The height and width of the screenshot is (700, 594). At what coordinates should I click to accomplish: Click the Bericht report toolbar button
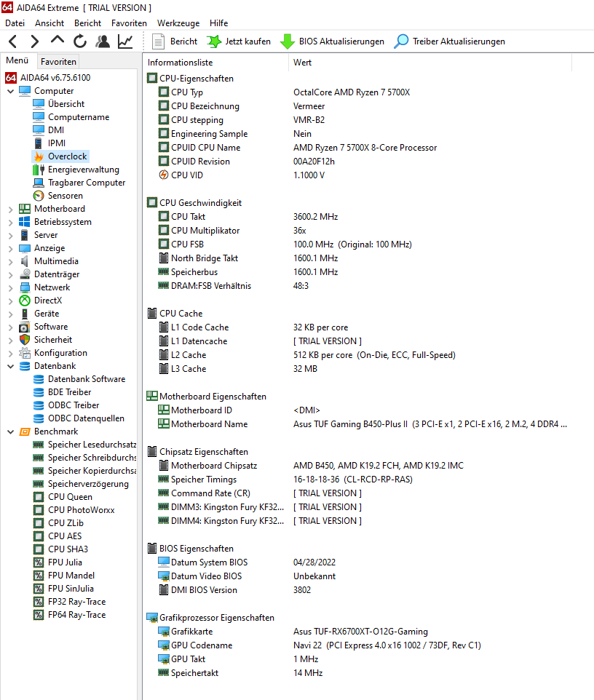point(175,41)
